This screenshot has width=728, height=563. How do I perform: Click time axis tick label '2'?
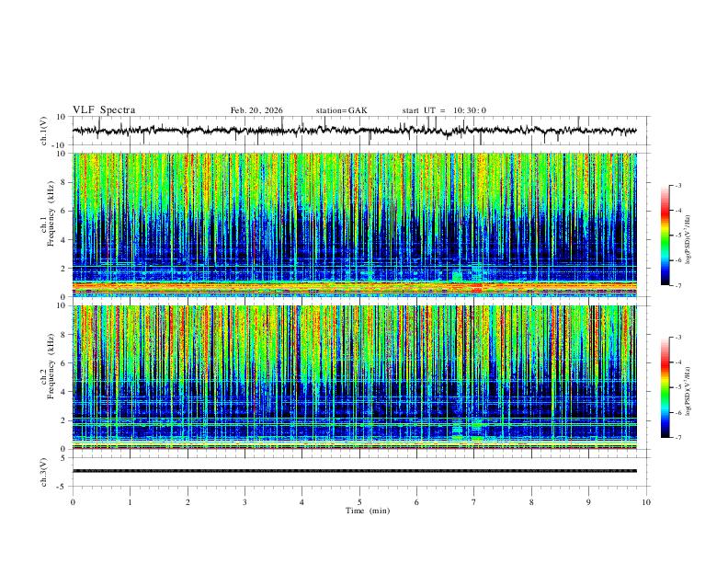point(188,502)
